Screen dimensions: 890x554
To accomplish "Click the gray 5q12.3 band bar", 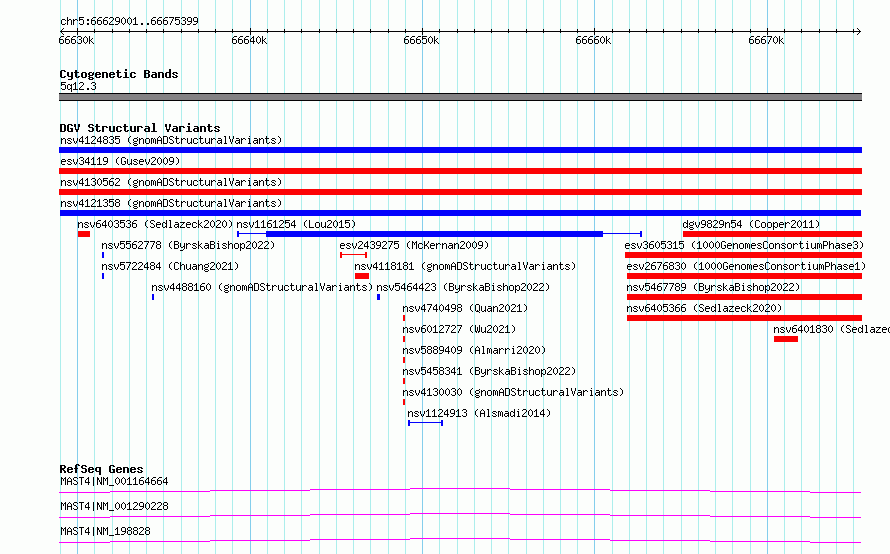I will pos(460,97).
